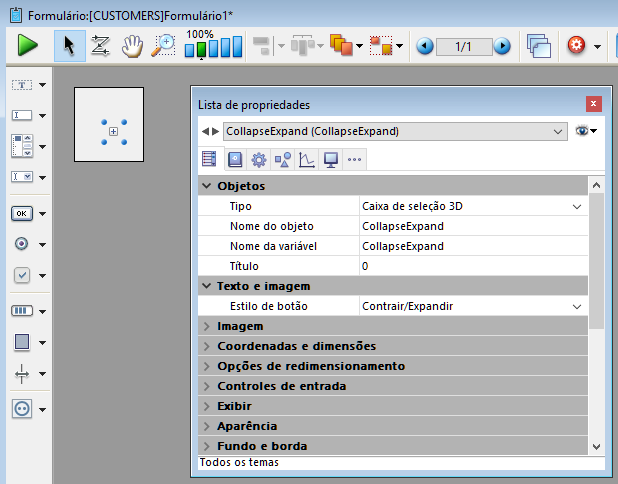
Task: Click the OK button object tool
Action: 22,213
